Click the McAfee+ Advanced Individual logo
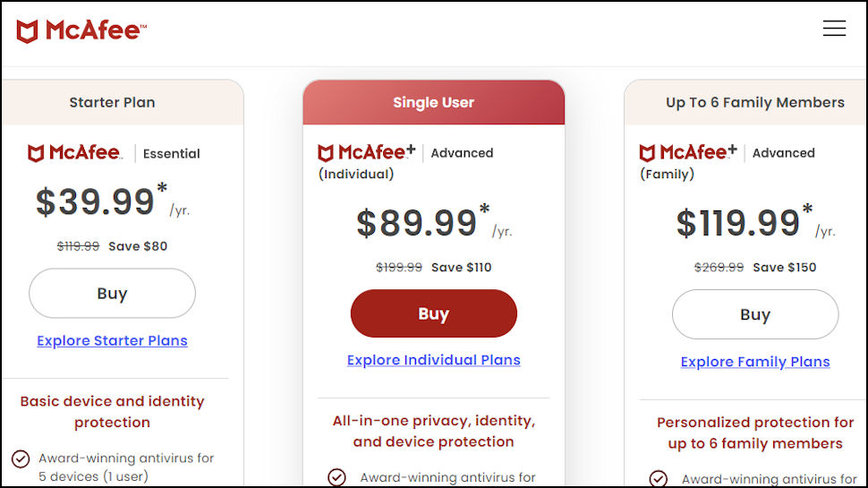Image resolution: width=868 pixels, height=488 pixels. (x=367, y=153)
